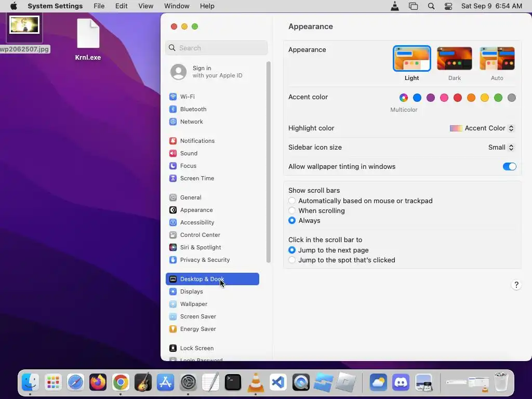Select Always show scroll bars option
The height and width of the screenshot is (399, 532).
(292, 220)
